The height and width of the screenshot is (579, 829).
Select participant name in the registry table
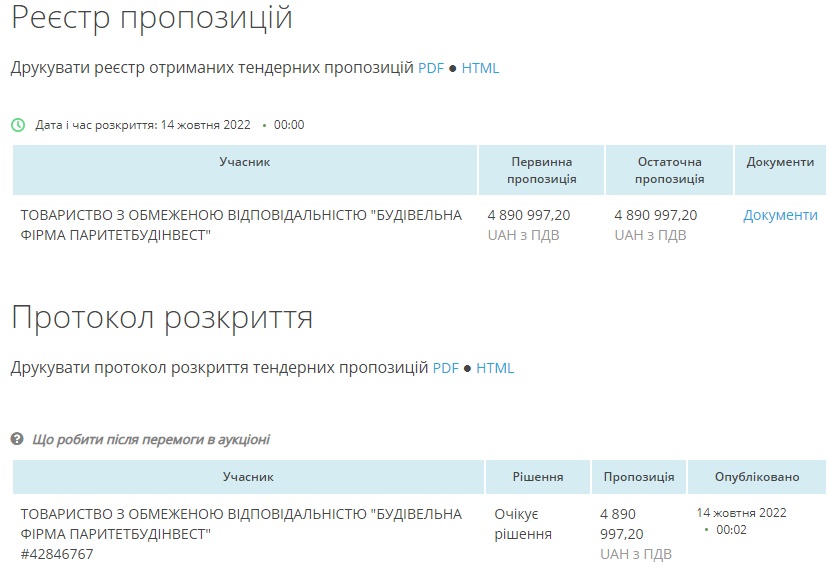coord(241,225)
